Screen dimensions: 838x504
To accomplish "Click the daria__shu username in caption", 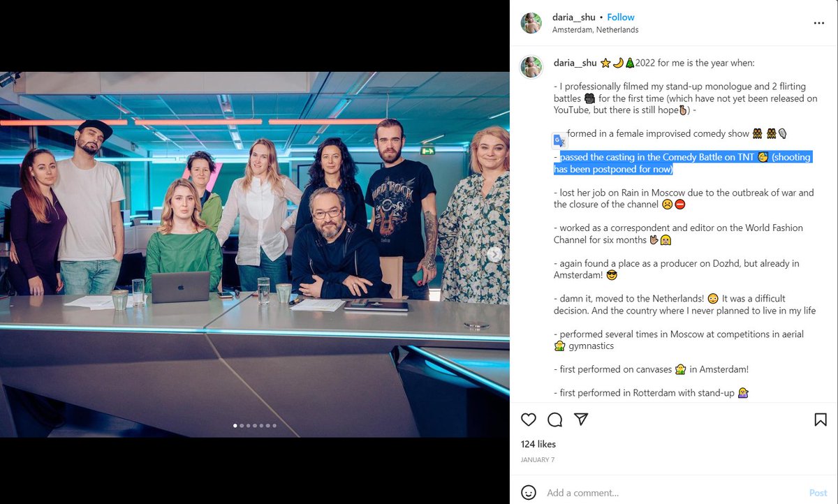I will pyautogui.click(x=575, y=63).
